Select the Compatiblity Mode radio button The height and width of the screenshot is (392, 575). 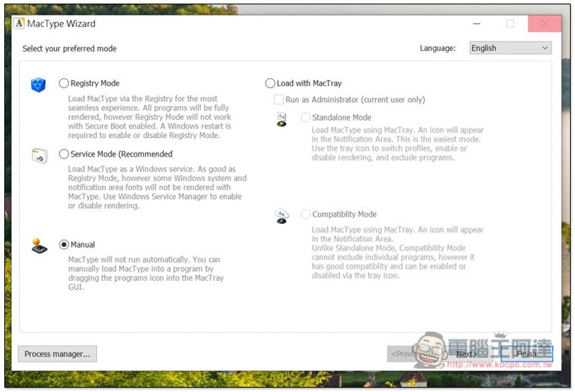(x=305, y=214)
